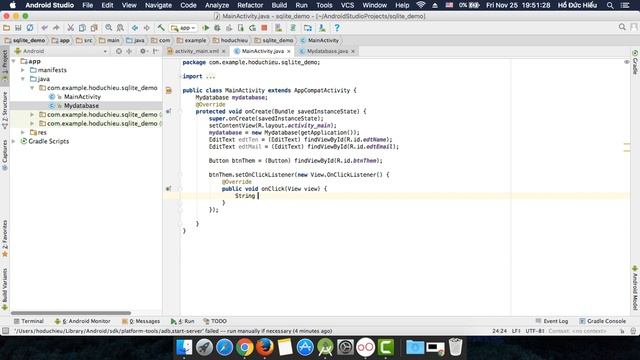Click the project panel settings gear
The image size is (640, 360).
[143, 51]
